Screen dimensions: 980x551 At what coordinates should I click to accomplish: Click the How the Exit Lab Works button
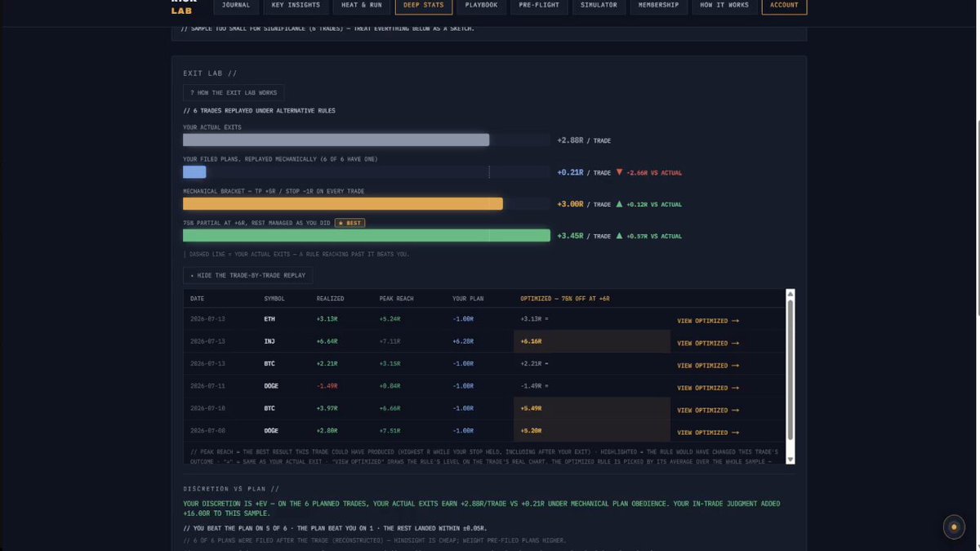234,93
